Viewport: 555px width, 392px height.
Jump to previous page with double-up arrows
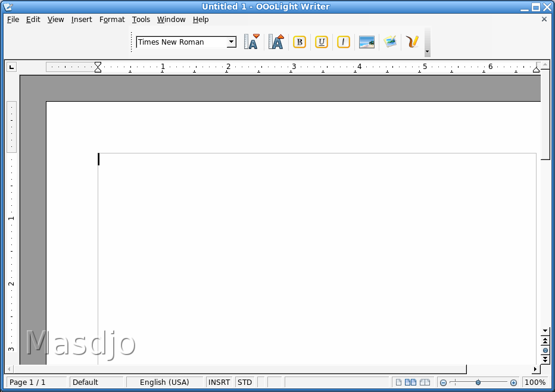tap(545, 341)
